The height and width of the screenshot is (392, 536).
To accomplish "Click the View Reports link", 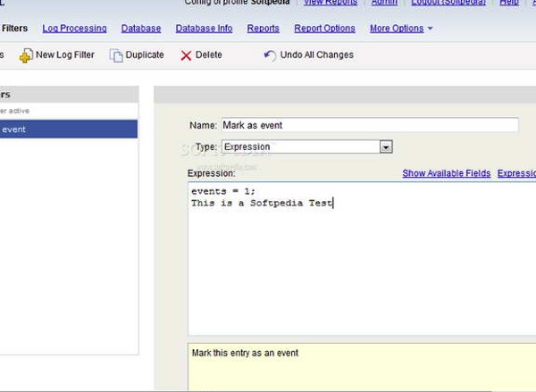I will pyautogui.click(x=331, y=3).
